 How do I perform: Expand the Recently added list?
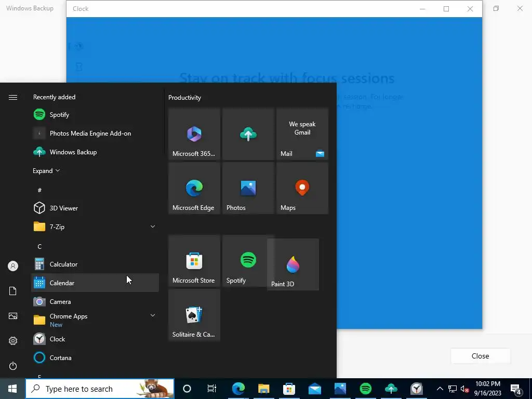pyautogui.click(x=46, y=170)
